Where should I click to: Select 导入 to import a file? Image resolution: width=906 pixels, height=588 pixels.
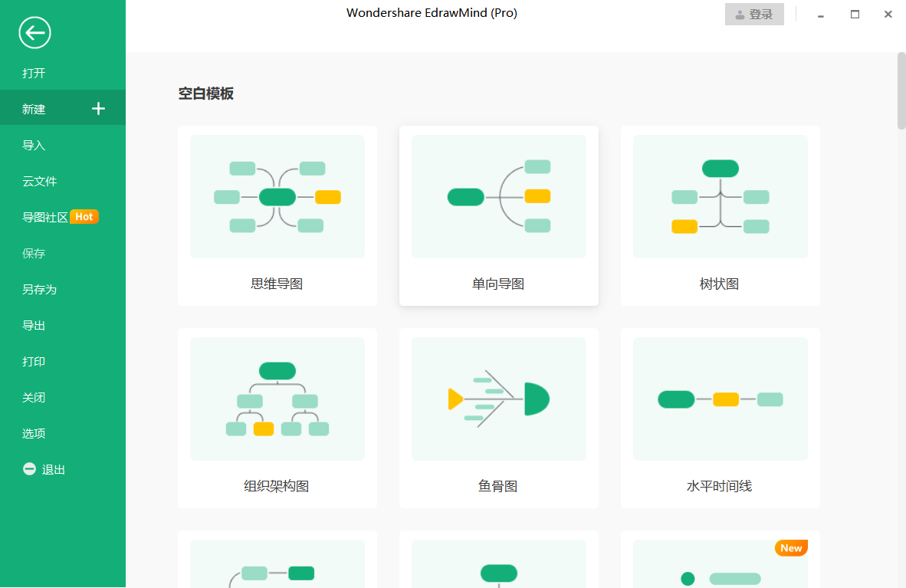[x=34, y=144]
